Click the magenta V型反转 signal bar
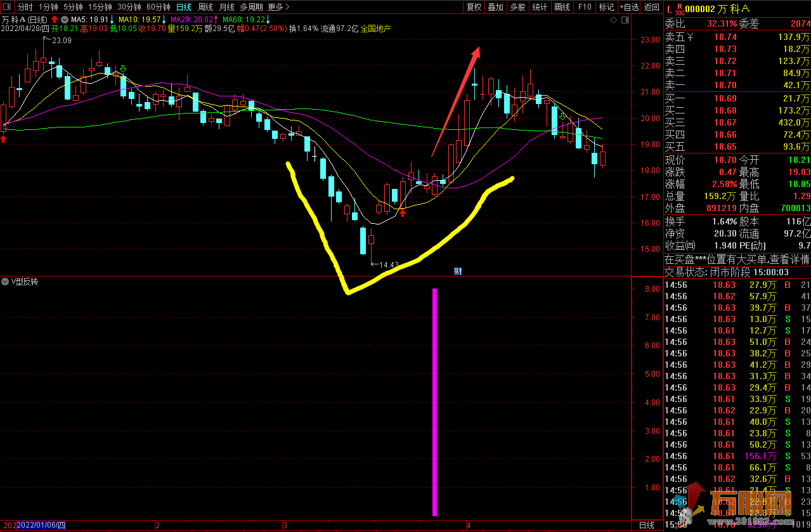The width and height of the screenshot is (811, 532). (434, 402)
